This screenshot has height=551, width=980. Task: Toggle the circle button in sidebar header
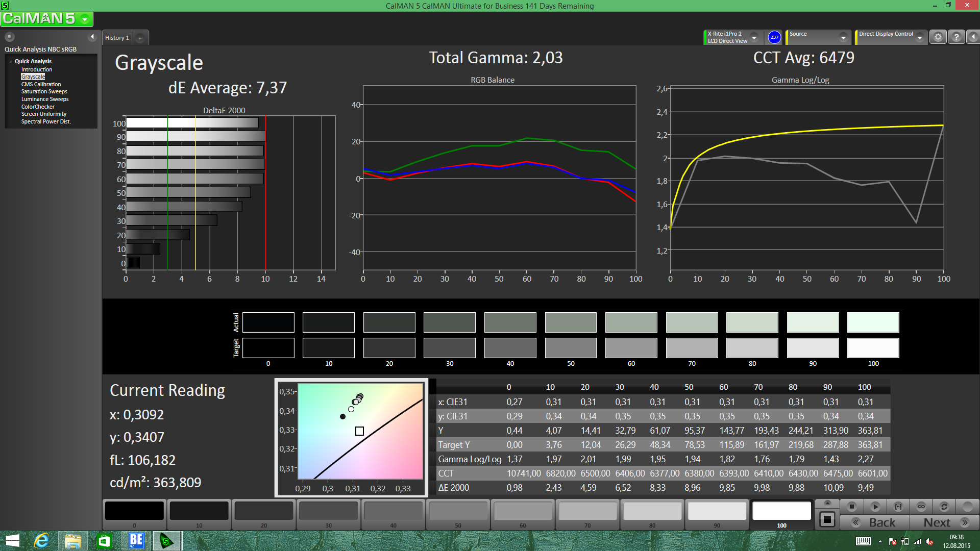[x=10, y=37]
